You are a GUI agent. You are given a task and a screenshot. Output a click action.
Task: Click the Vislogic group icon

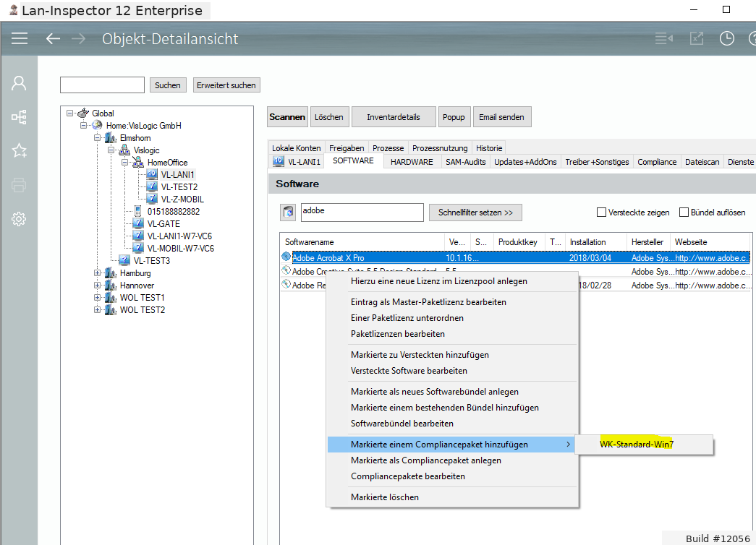[125, 150]
